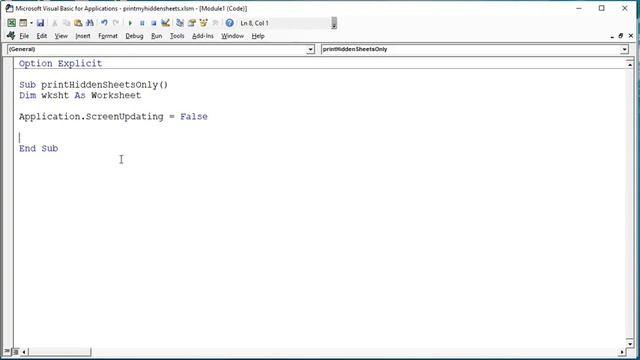
Task: Click the End Sub line
Action: pyautogui.click(x=38, y=149)
